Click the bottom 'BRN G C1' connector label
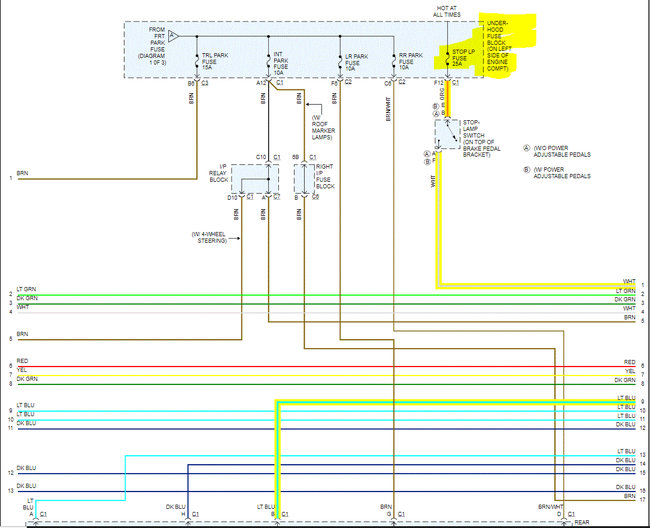 pos(393,510)
